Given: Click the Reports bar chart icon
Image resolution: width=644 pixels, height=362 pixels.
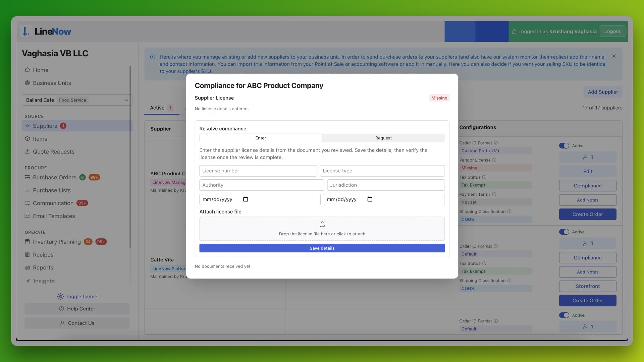Looking at the screenshot, I should tap(28, 268).
